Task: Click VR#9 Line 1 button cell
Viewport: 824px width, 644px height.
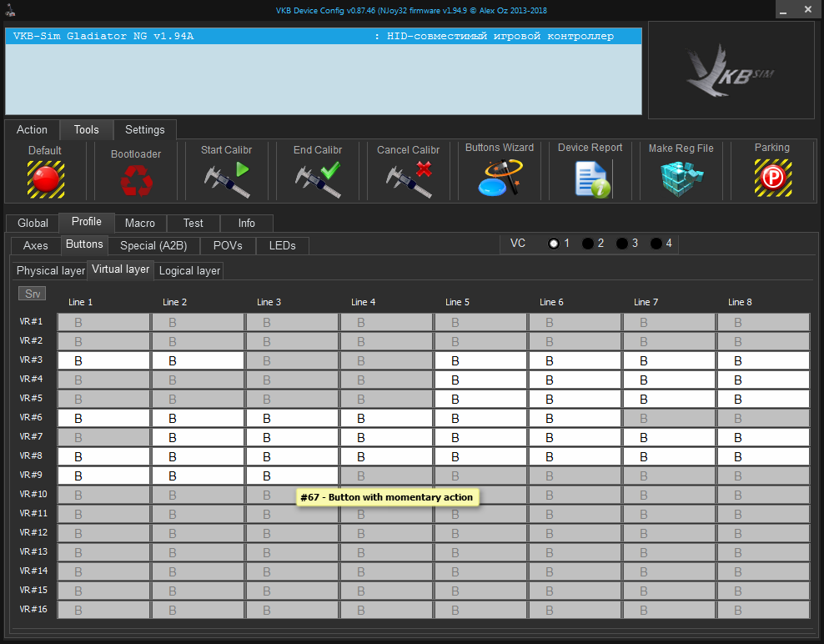Action: coord(103,475)
